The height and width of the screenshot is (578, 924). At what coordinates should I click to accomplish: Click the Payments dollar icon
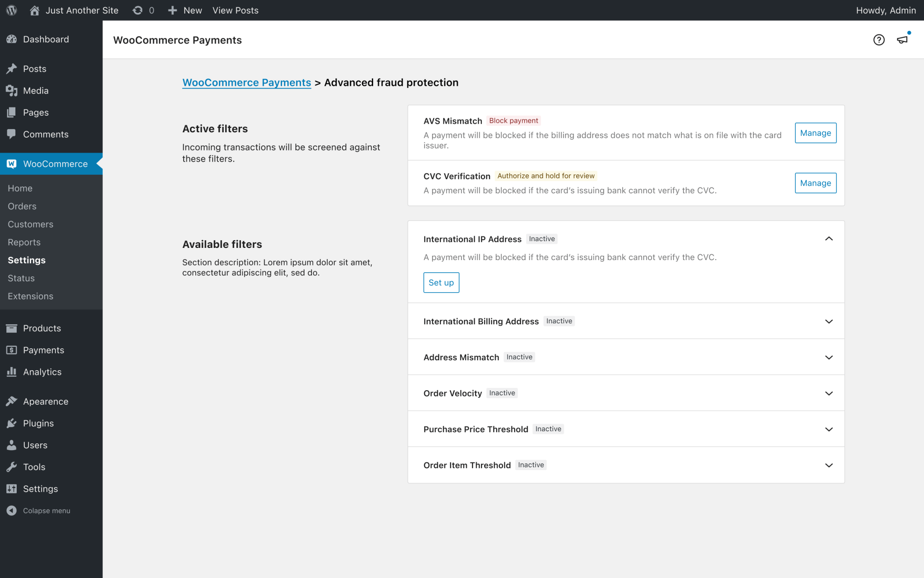click(x=12, y=350)
